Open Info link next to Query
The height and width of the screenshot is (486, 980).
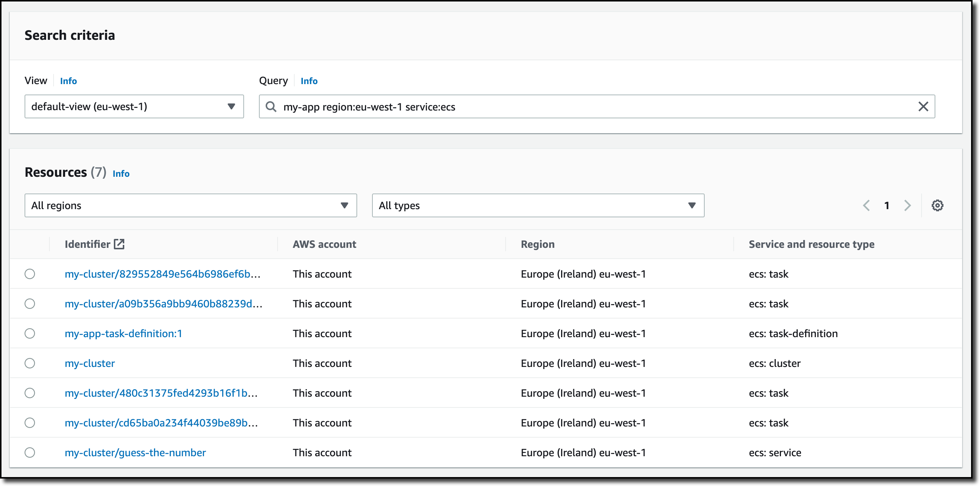pyautogui.click(x=309, y=81)
